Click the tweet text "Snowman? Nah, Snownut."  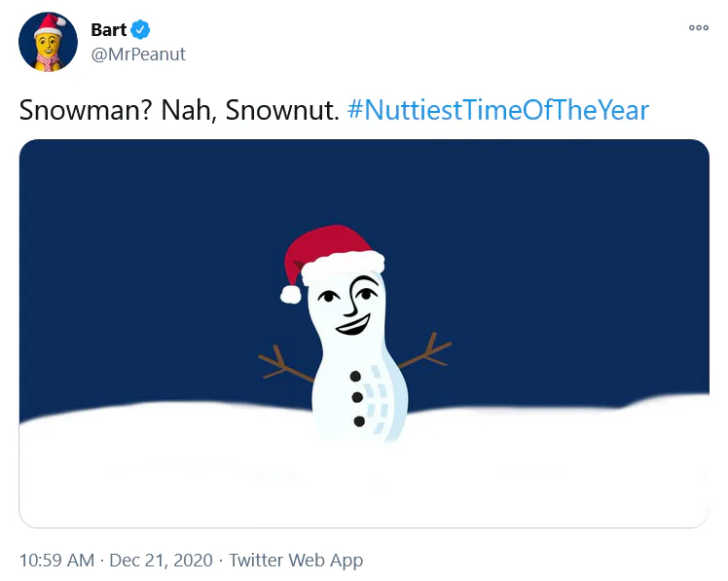tap(179, 110)
